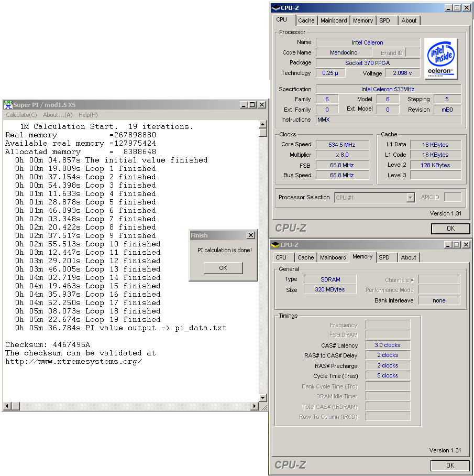Click the Bus Speed value 66.8 MHz
Image resolution: width=474 pixels, height=476 pixels.
click(x=342, y=175)
